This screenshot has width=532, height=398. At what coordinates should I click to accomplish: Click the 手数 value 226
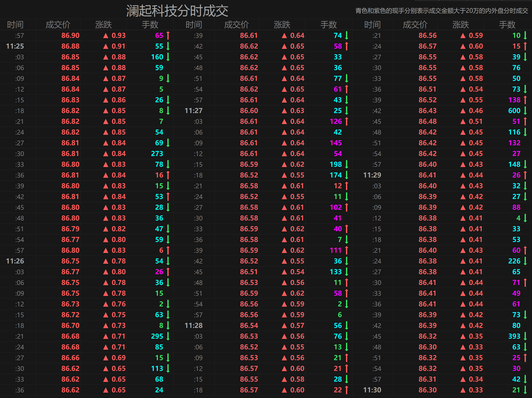click(514, 261)
